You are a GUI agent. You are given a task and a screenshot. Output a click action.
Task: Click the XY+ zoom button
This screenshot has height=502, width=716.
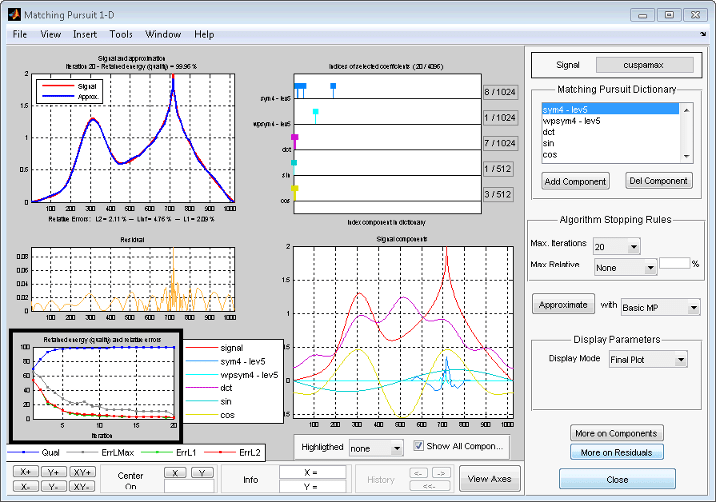click(82, 472)
